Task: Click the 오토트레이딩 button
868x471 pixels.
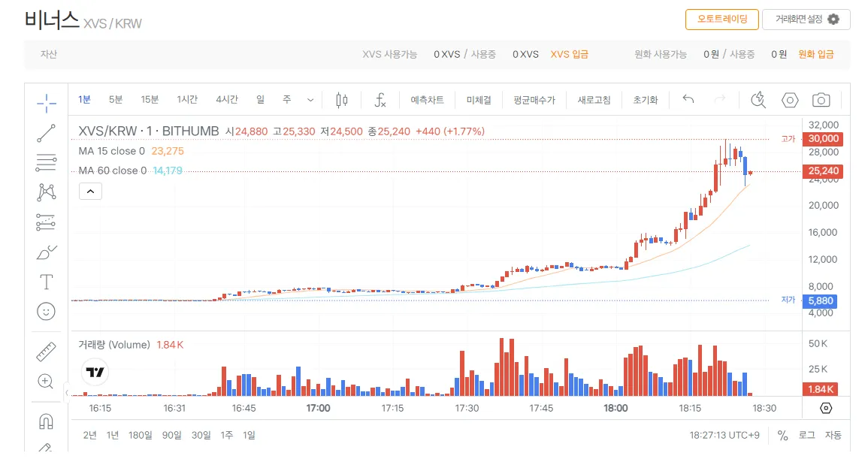Action: point(721,20)
